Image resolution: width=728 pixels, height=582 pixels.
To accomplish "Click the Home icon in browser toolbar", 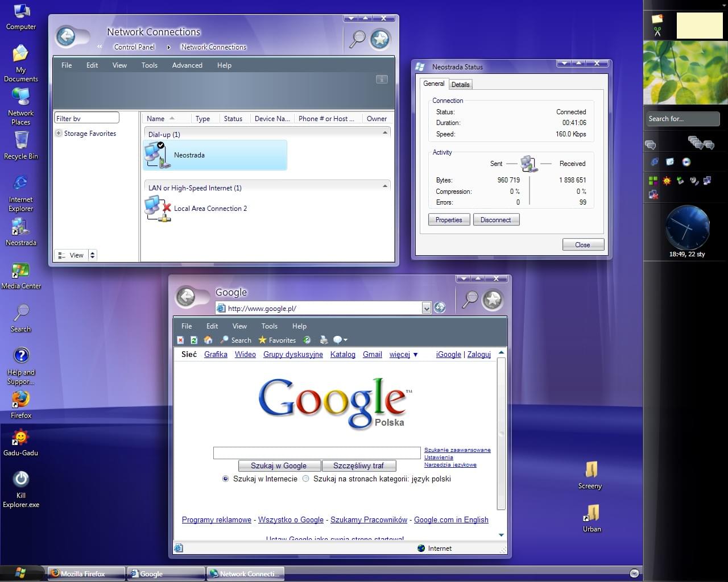I will point(208,340).
